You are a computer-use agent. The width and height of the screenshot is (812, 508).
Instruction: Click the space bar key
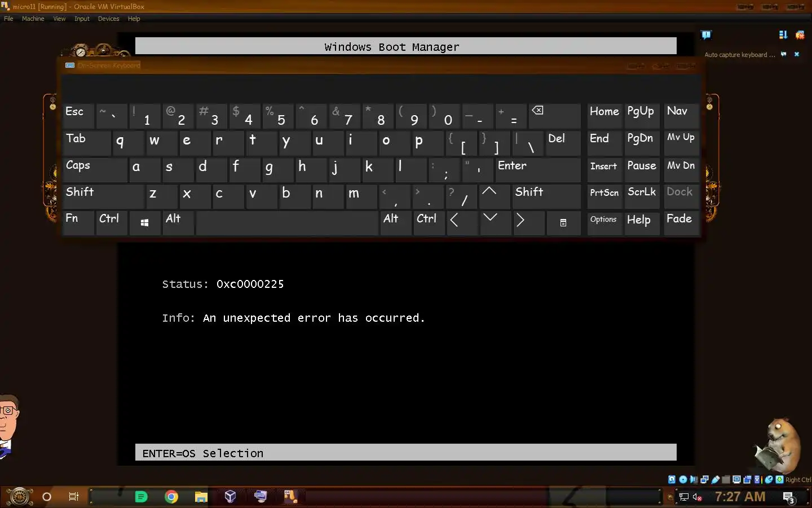(287, 223)
